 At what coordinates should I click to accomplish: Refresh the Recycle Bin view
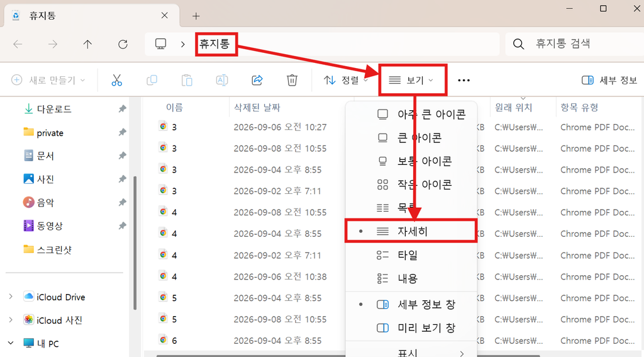coord(123,44)
